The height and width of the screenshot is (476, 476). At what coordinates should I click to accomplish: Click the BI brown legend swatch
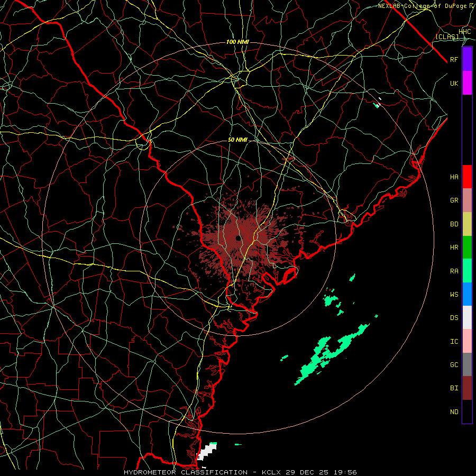coord(467,388)
